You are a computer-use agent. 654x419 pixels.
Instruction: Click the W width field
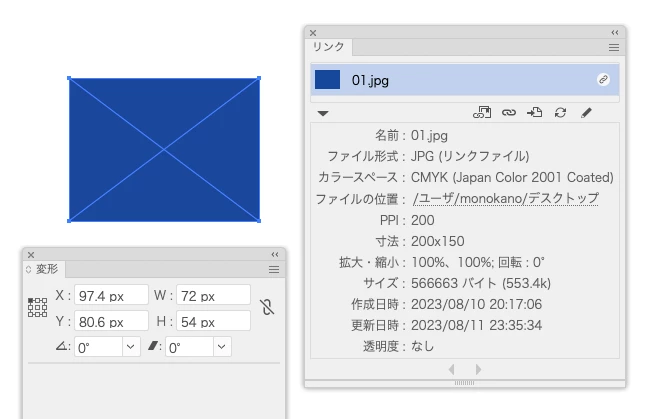tap(213, 296)
